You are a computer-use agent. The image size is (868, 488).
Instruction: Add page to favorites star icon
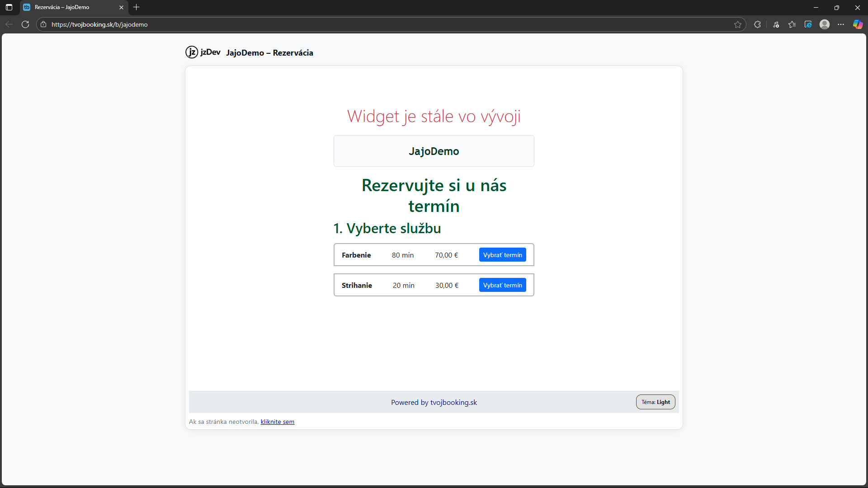(738, 24)
